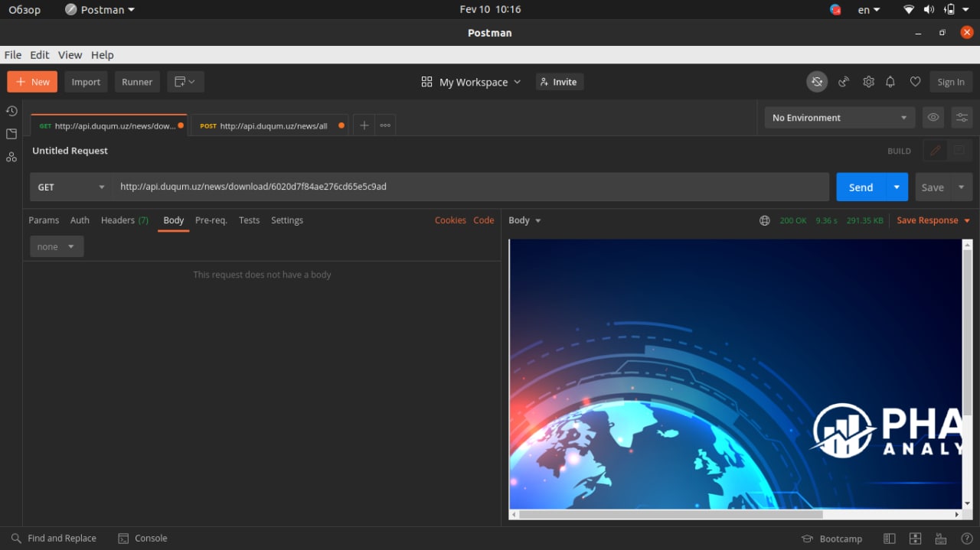Select the request Body tab
Viewport: 980px width, 550px height.
pyautogui.click(x=174, y=220)
